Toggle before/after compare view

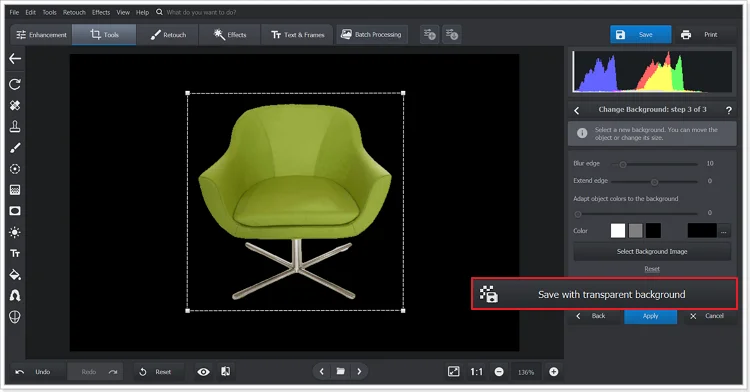pyautogui.click(x=225, y=371)
